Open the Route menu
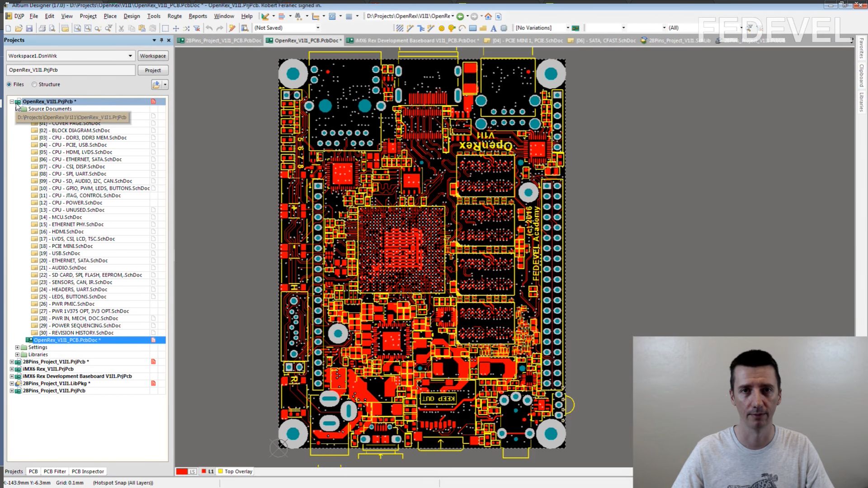868x488 pixels. coord(175,16)
